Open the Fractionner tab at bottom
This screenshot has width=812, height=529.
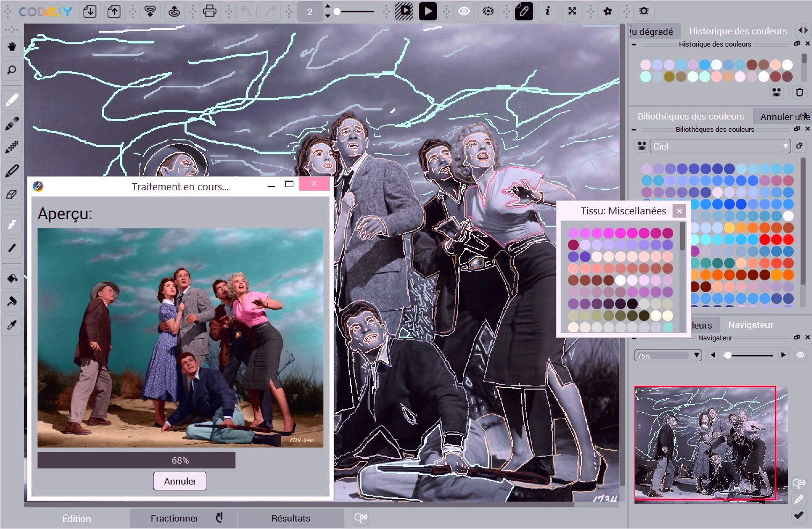[183, 518]
